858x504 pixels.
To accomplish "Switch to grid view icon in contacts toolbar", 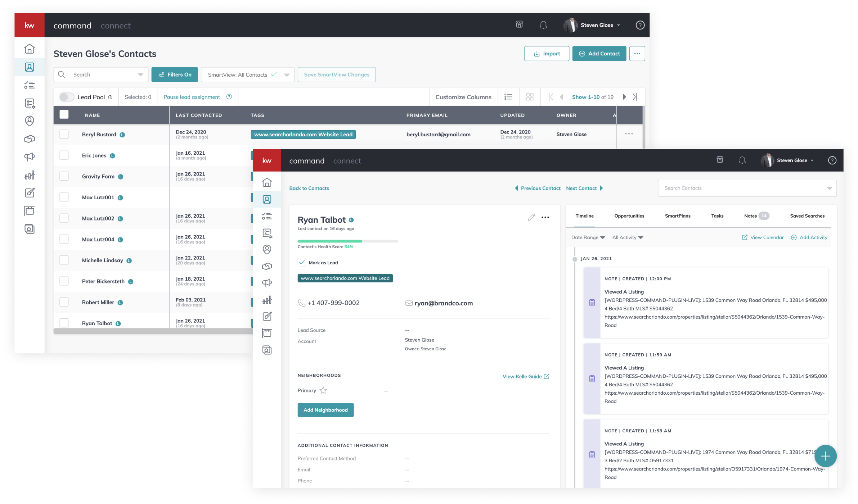I will point(530,97).
